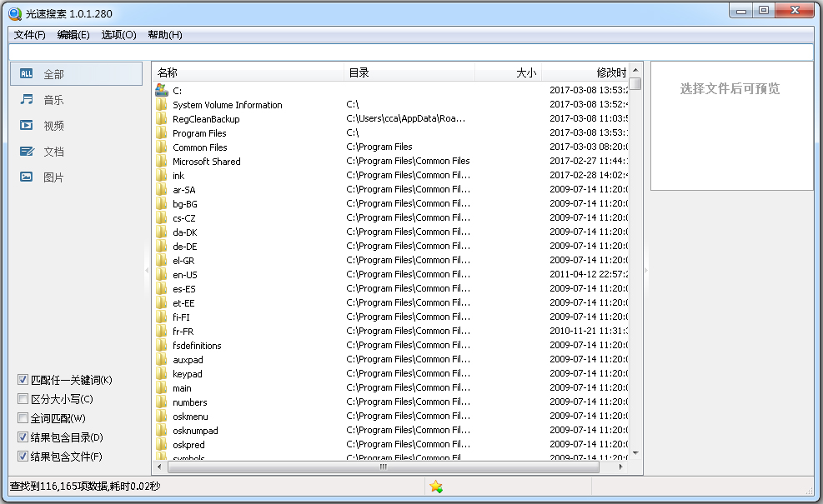Disable 匹配任一关键词 checkbox
The image size is (823, 504).
pyautogui.click(x=23, y=380)
